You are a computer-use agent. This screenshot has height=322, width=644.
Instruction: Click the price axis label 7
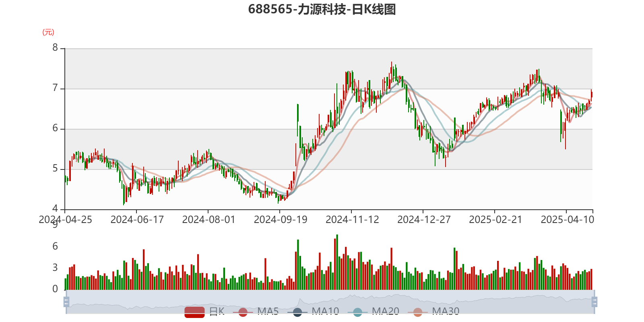[x=55, y=88]
